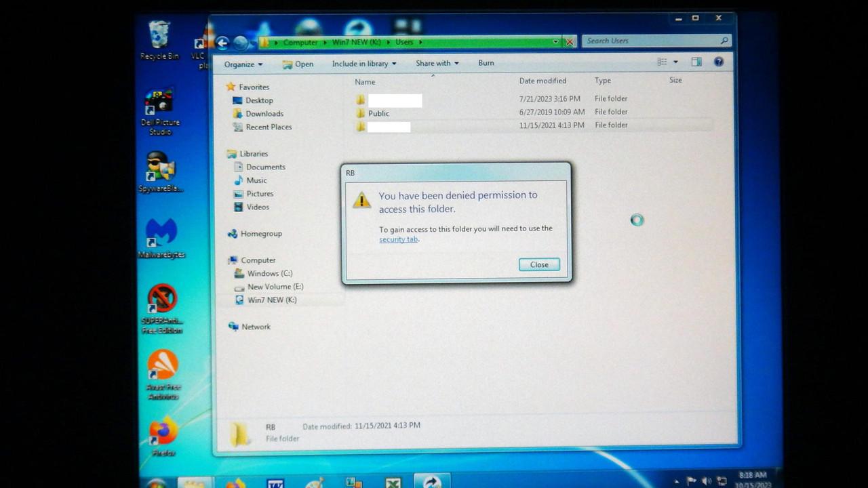The width and height of the screenshot is (868, 488).
Task: Open Windows Start button
Action: (x=157, y=483)
